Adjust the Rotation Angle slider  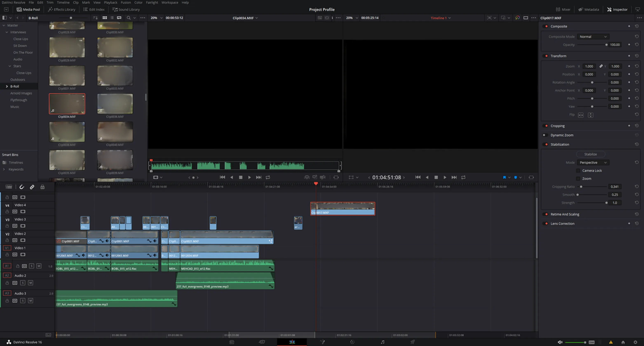point(592,82)
